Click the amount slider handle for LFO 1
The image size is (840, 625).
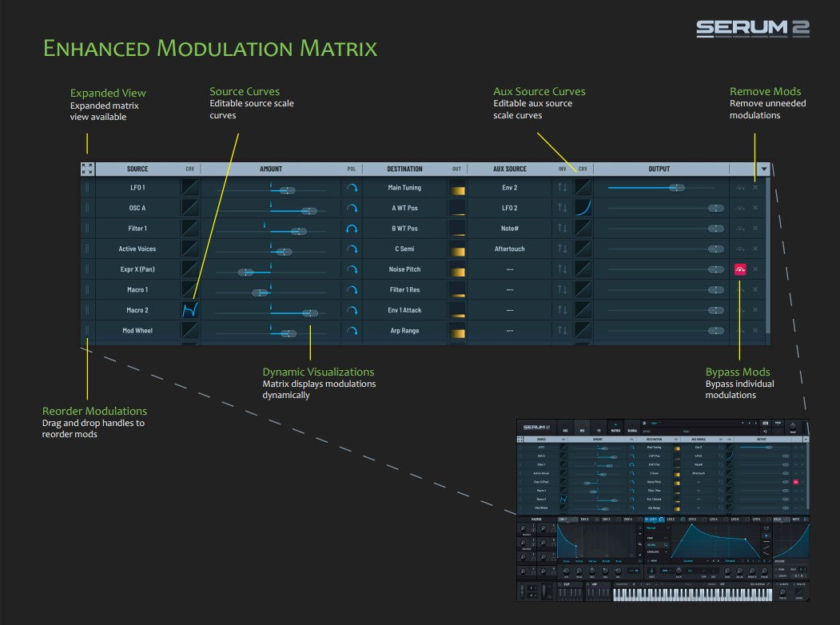tap(287, 191)
